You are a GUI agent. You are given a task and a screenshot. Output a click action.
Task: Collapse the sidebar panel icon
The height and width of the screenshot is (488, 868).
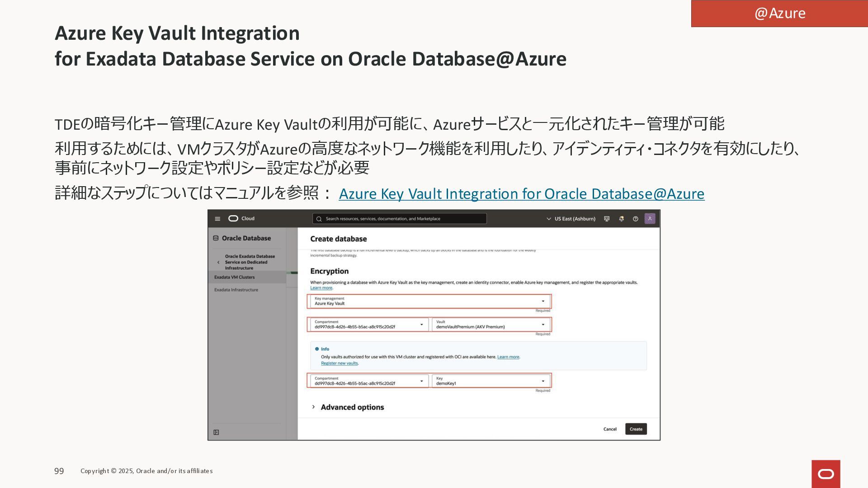(x=216, y=432)
